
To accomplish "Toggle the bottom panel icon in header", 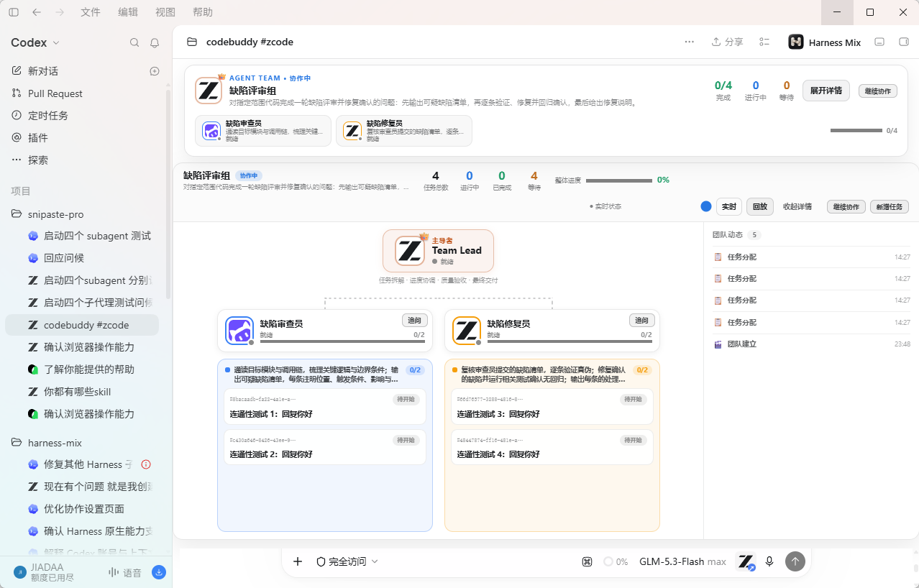I will click(879, 42).
